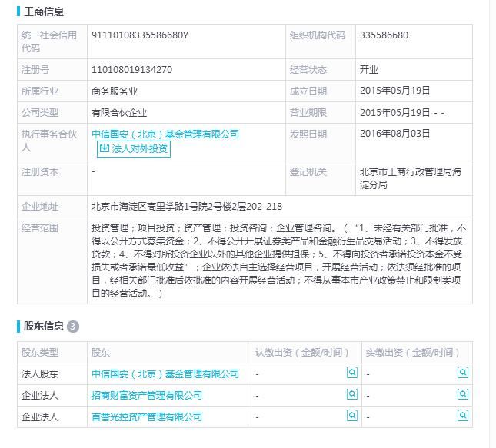Click the 认缴出资（金额/时间） column header
Image resolution: width=496 pixels, height=448 pixels.
(x=302, y=353)
